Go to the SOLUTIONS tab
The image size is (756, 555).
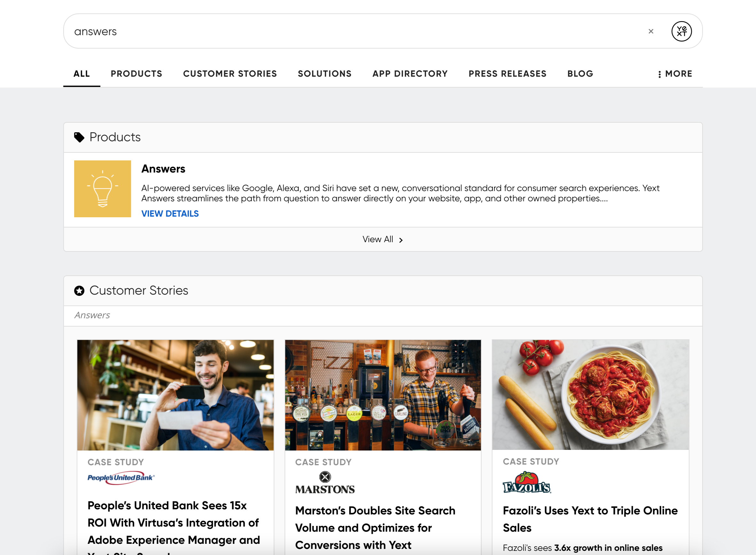pos(325,73)
